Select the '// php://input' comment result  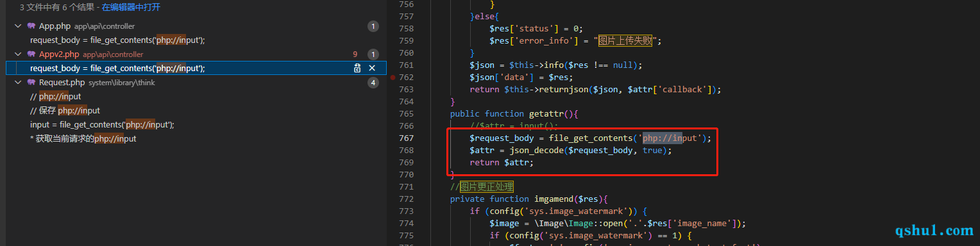[56, 97]
